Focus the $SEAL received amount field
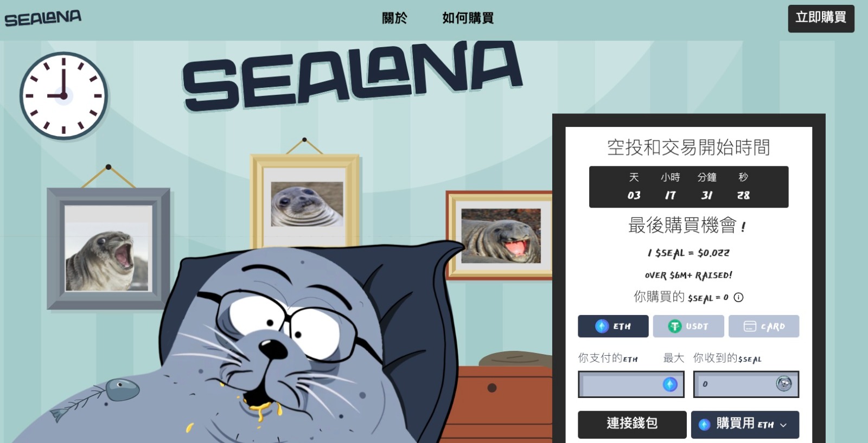The height and width of the screenshot is (443, 868). [x=746, y=384]
